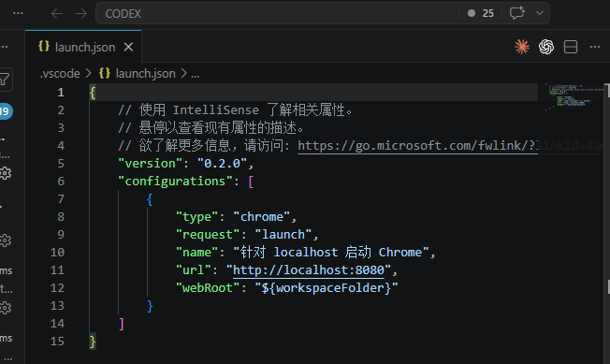Open the chat bubble icon in title bar
Image resolution: width=610 pixels, height=364 pixels.
(517, 13)
